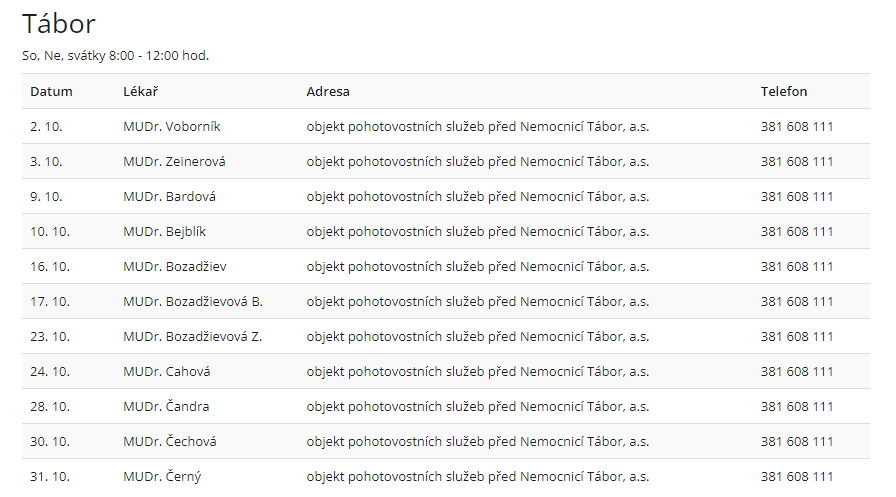Click the date 23. 10.
This screenshot has width=896, height=497.
[50, 337]
